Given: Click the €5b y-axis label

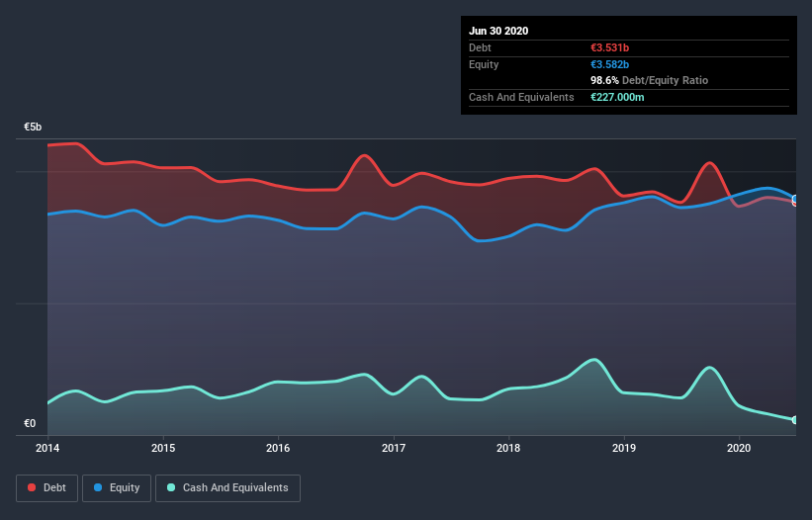Looking at the screenshot, I should (33, 128).
